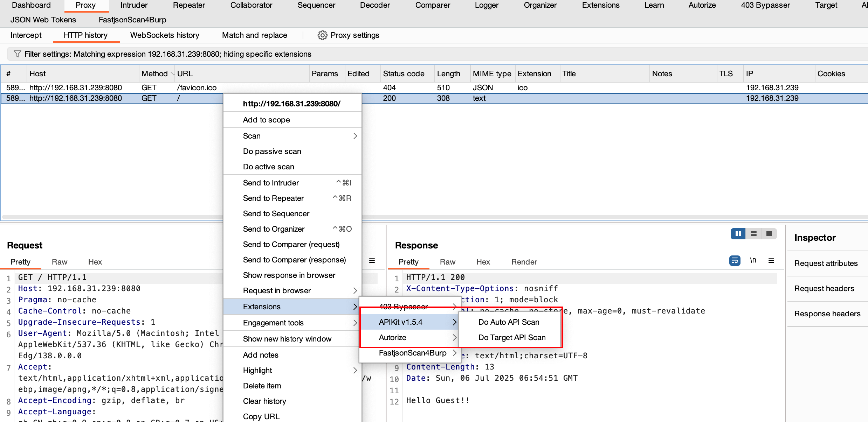Toggle show non-printable characters \n button

(x=753, y=260)
